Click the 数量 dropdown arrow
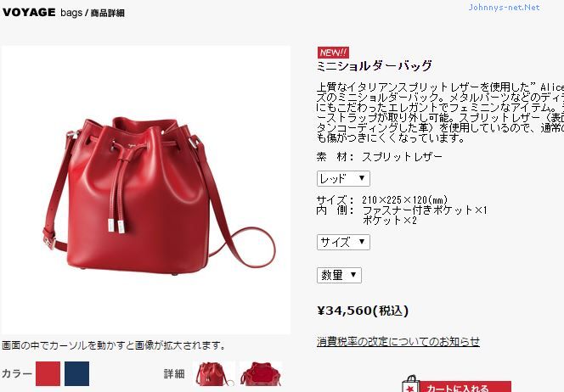Viewport: 564px width, 392px height. [x=353, y=275]
